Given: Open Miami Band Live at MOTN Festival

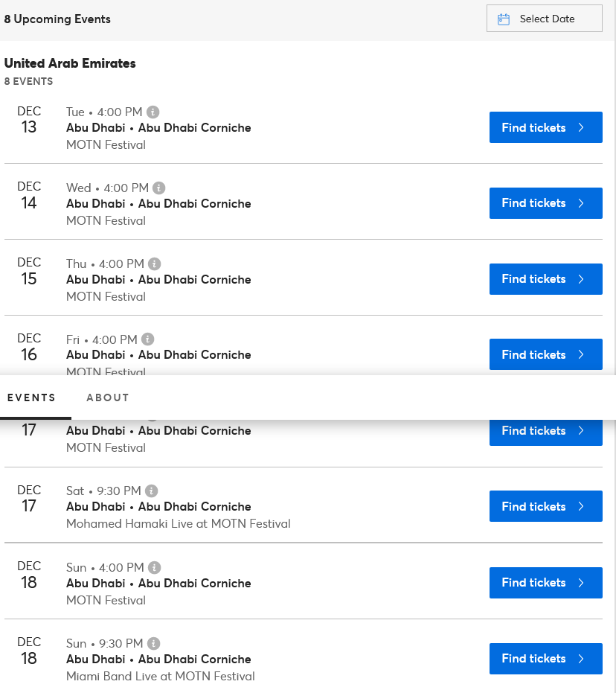Looking at the screenshot, I should coord(161,676).
